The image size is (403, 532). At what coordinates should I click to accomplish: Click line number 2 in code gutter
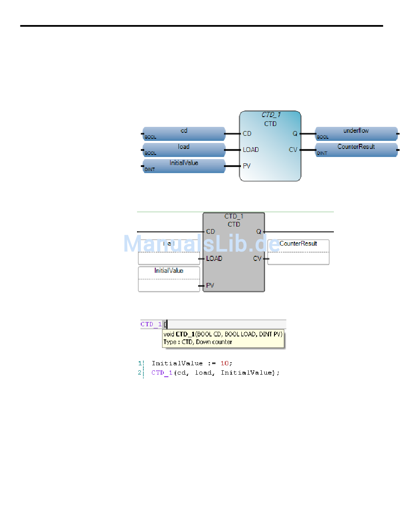pos(139,372)
